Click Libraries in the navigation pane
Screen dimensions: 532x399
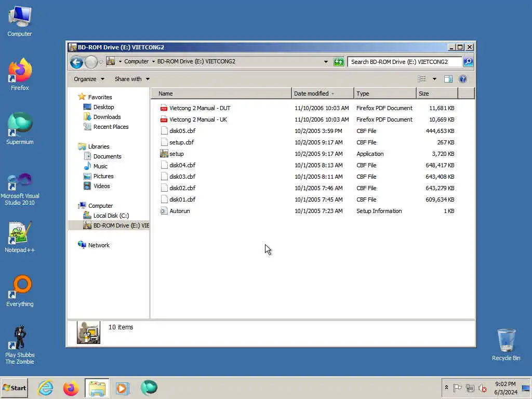tap(99, 147)
